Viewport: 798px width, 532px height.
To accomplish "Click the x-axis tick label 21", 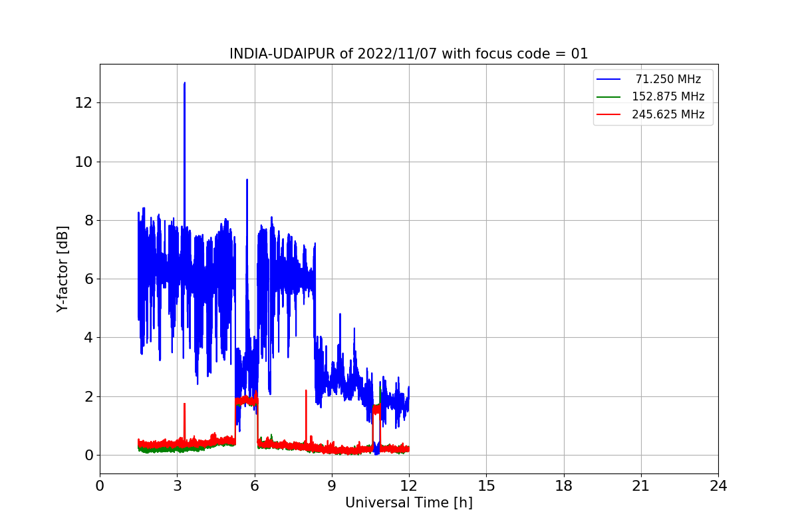I will click(x=641, y=486).
